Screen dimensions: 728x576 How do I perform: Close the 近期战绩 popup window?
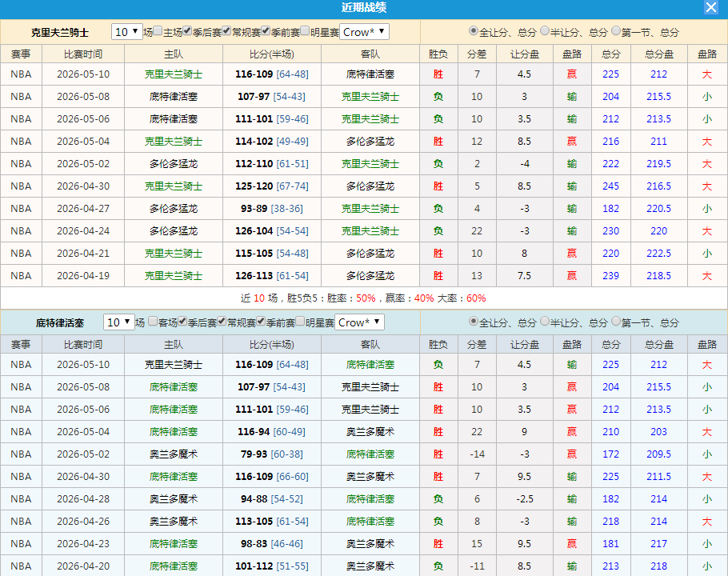click(711, 7)
